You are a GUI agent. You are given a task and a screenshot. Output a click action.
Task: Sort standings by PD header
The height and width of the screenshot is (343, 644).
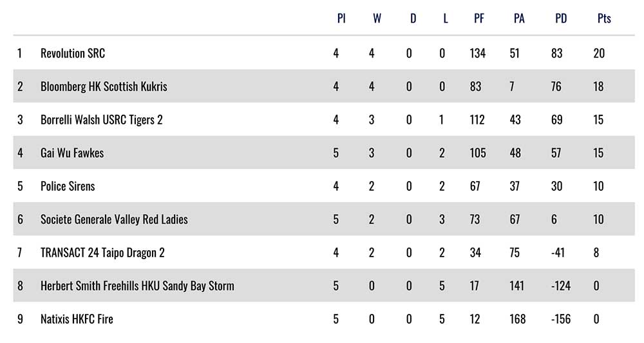tap(561, 19)
